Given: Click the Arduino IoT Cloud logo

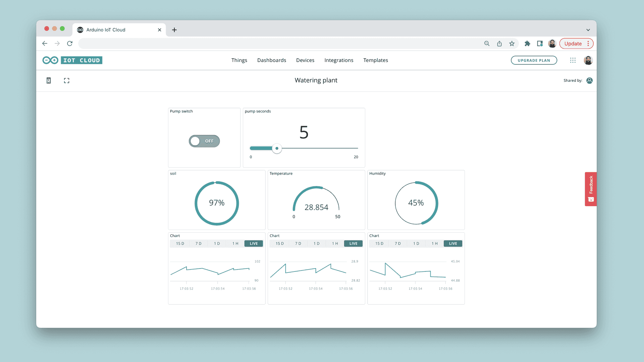Looking at the screenshot, I should [72, 60].
